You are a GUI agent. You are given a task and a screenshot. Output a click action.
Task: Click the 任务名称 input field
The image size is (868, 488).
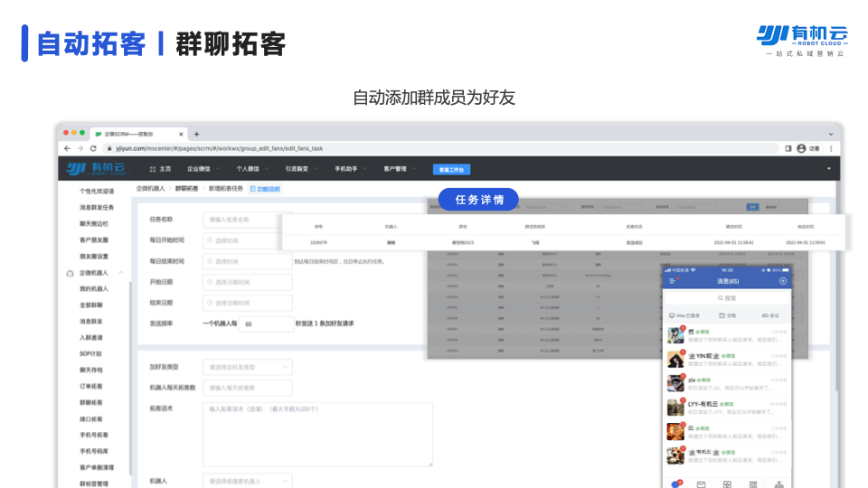[x=242, y=220]
